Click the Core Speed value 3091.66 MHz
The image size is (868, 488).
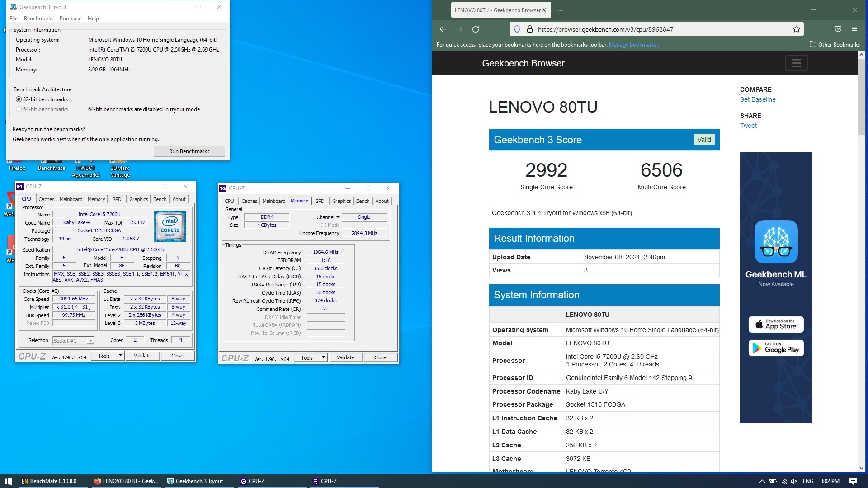pos(74,299)
